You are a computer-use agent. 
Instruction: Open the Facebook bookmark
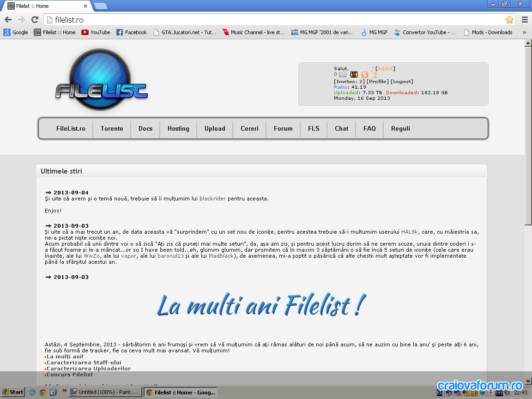(x=132, y=32)
